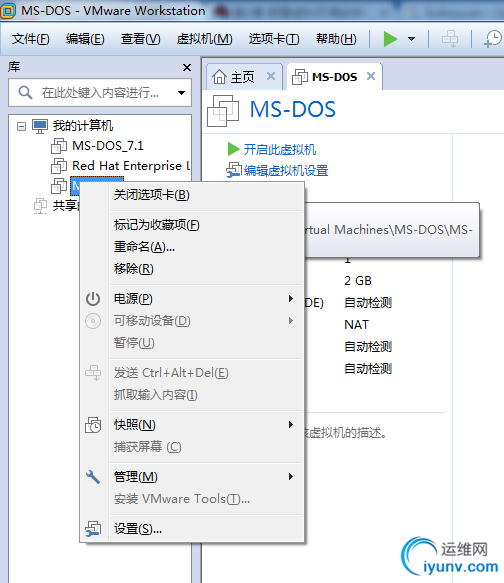504x583 pixels.
Task: Click the VM icon beside Red Hat Enterprise
Action: click(x=59, y=166)
